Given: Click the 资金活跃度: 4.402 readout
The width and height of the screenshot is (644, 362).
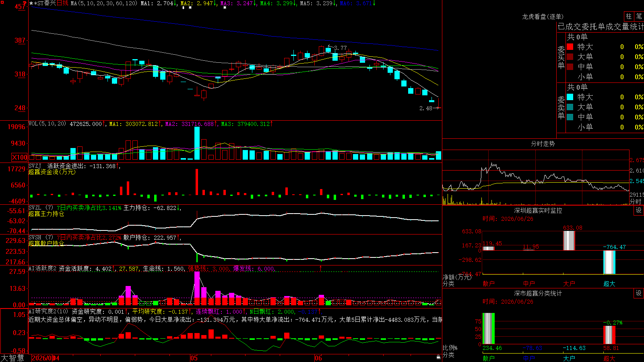Looking at the screenshot, I should coord(87,268).
